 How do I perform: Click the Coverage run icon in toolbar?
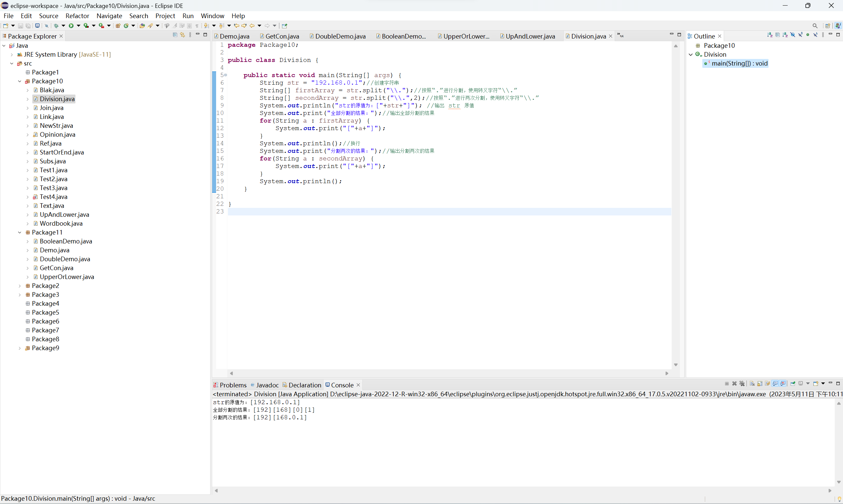(86, 26)
